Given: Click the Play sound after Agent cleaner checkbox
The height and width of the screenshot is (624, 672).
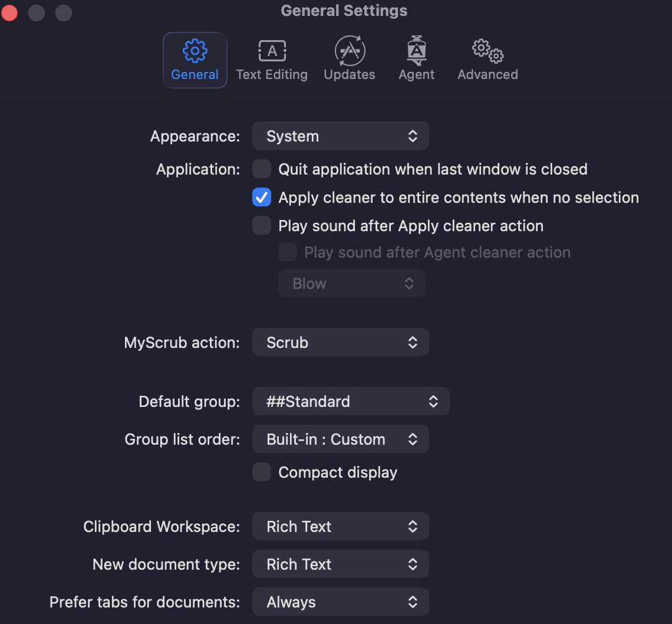Looking at the screenshot, I should [288, 252].
